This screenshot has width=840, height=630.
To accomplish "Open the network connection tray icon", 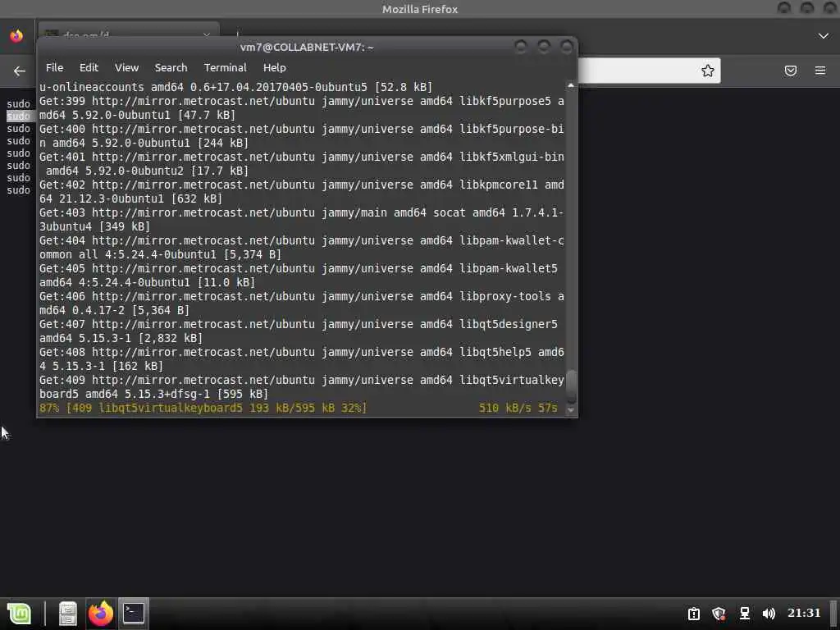I will [744, 614].
